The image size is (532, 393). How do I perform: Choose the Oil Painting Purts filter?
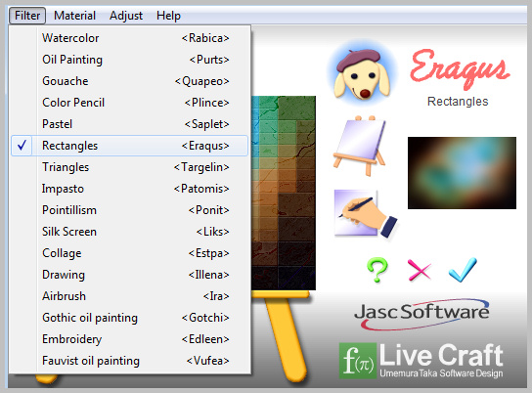pyautogui.click(x=130, y=60)
